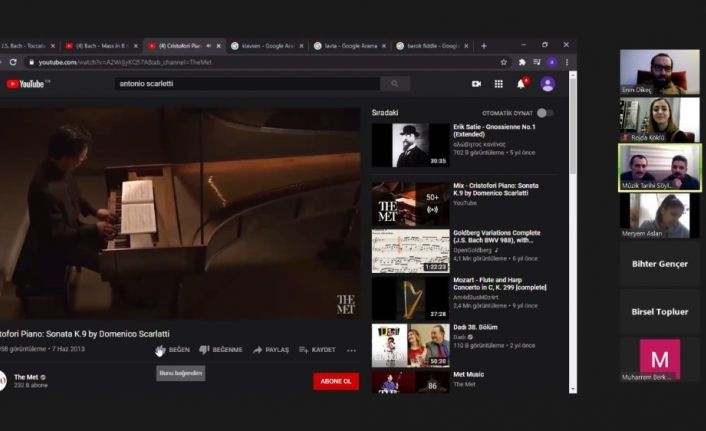Open the three-dot more actions menu under video
The height and width of the screenshot is (431, 706).
pos(351,350)
